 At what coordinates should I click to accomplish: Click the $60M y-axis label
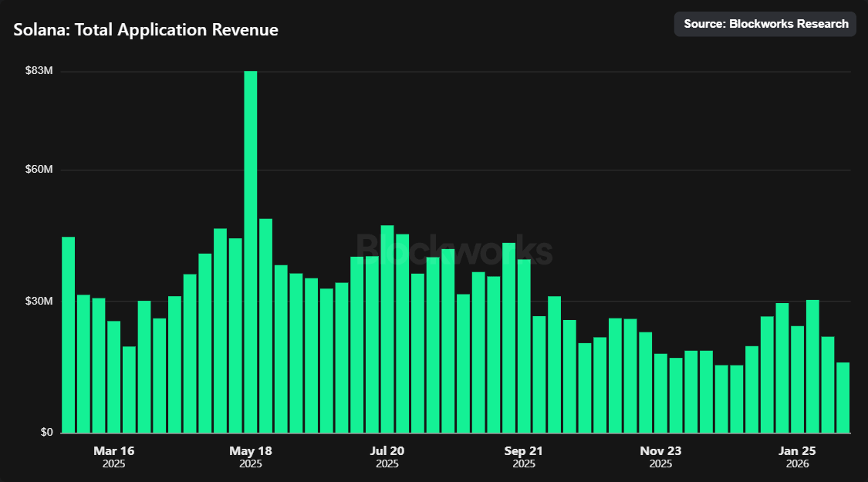point(39,170)
